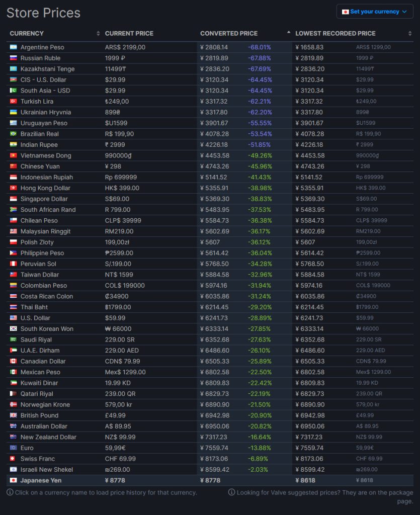Click the Swiss Franc flag icon
Image resolution: width=420 pixels, height=515 pixels.
pyautogui.click(x=14, y=459)
